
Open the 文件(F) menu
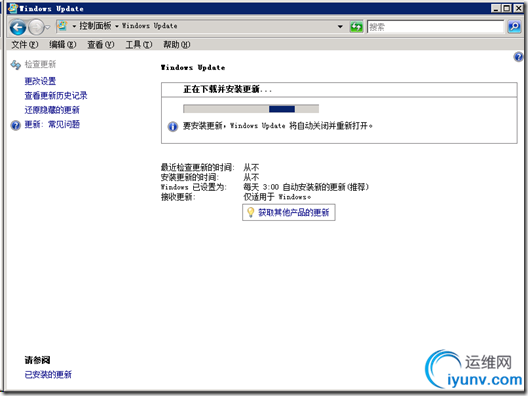(x=25, y=44)
